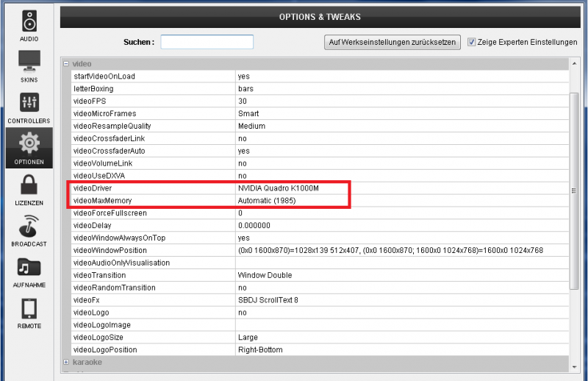Select the Optionen gear icon
Viewport: 588px width, 381px height.
[29, 143]
